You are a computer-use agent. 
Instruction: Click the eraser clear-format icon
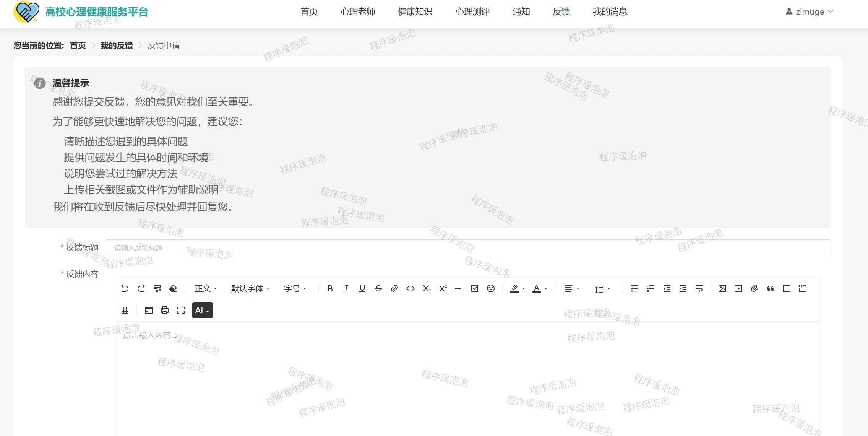173,288
